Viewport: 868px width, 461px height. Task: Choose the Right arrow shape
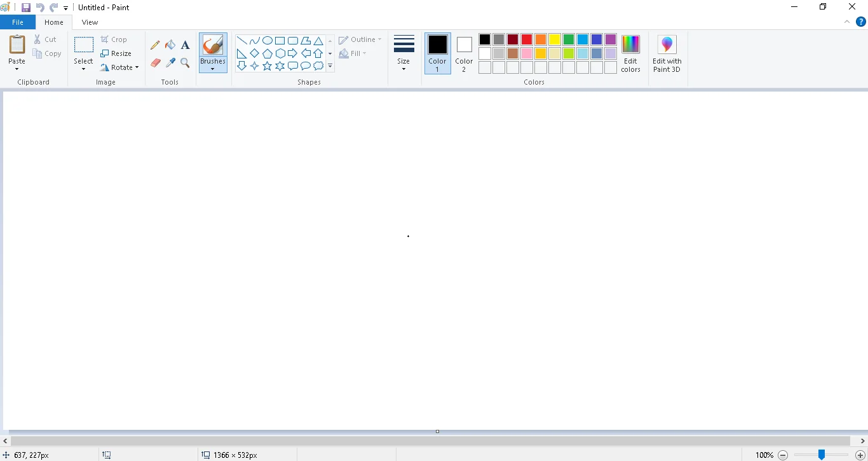click(293, 53)
